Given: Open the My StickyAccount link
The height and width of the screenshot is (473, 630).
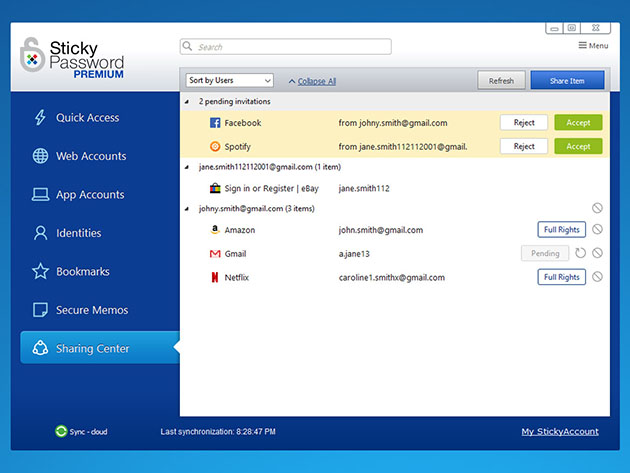Looking at the screenshot, I should 560,432.
